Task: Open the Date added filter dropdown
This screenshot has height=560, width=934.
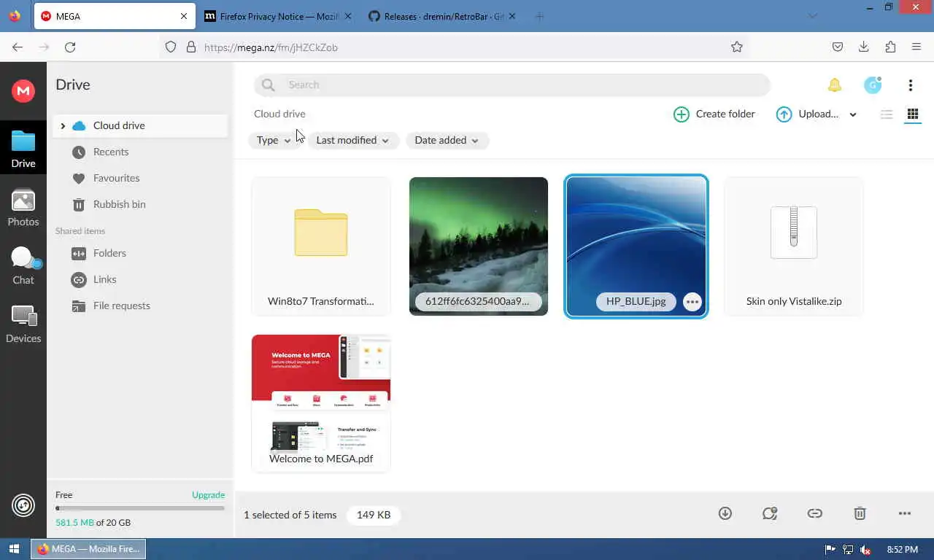Action: (x=447, y=141)
